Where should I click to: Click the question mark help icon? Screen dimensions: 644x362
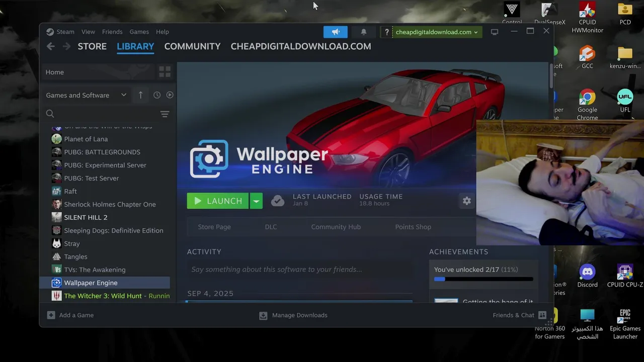click(x=386, y=32)
